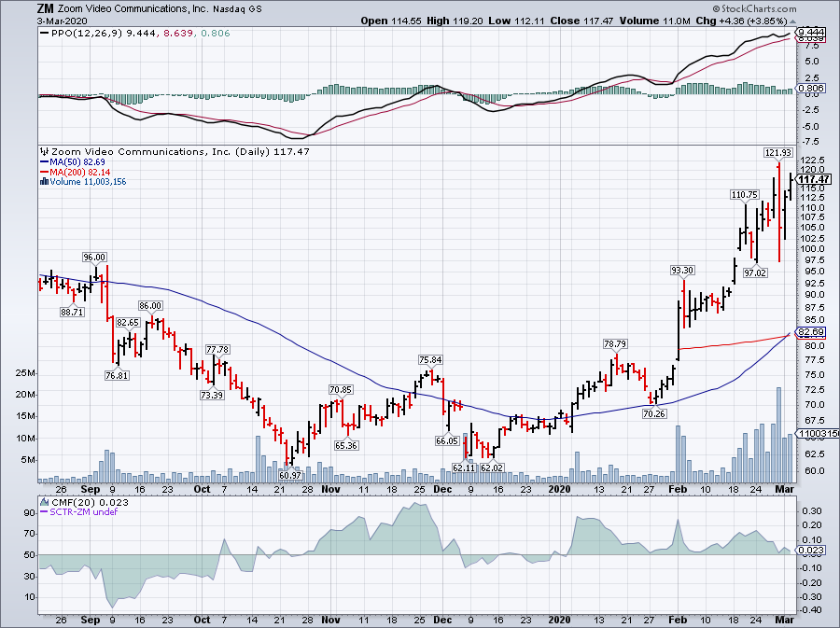Click the 0.023 value tag on the CMF right axis

click(811, 550)
